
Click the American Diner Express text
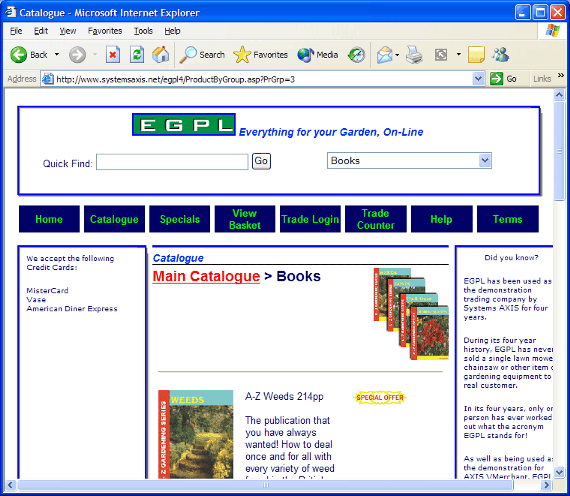coord(72,309)
